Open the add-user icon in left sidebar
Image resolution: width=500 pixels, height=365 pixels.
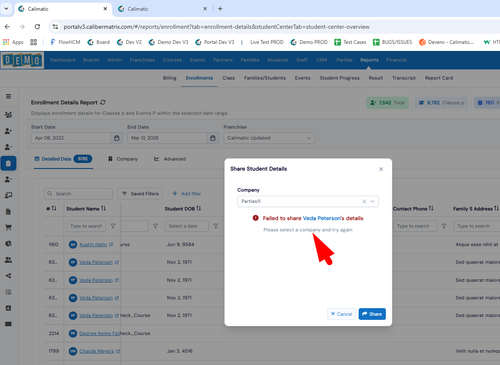8,131
